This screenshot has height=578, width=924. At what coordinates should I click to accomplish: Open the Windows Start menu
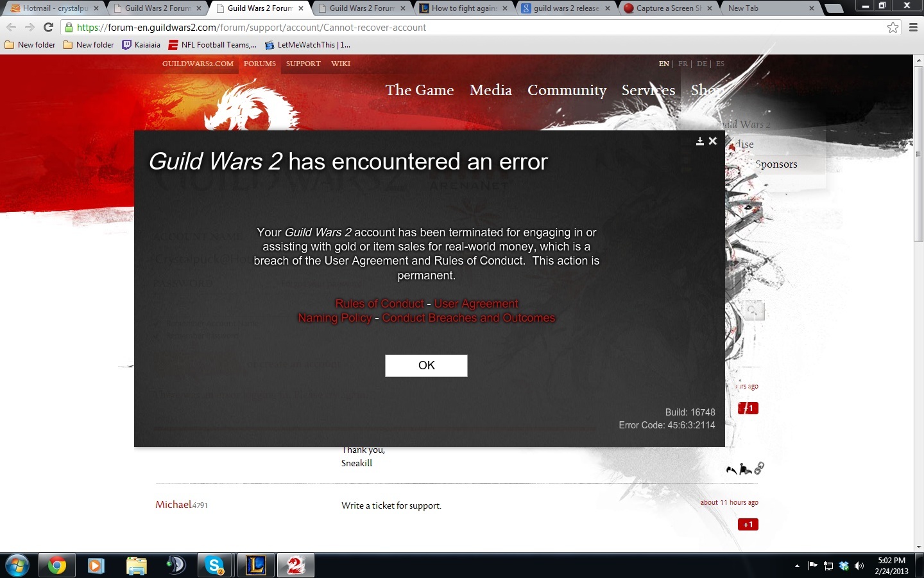(17, 566)
